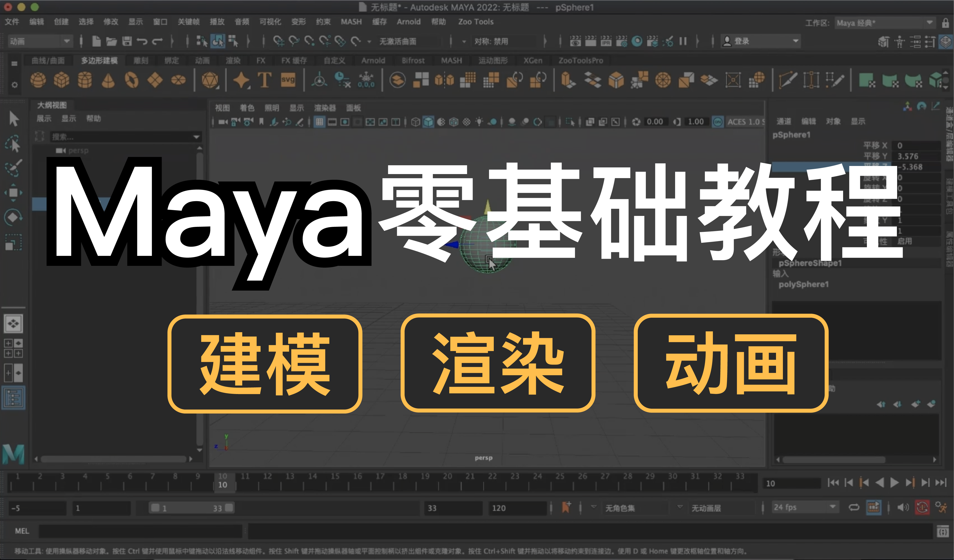Create a polygon plane from the shelf

click(155, 80)
